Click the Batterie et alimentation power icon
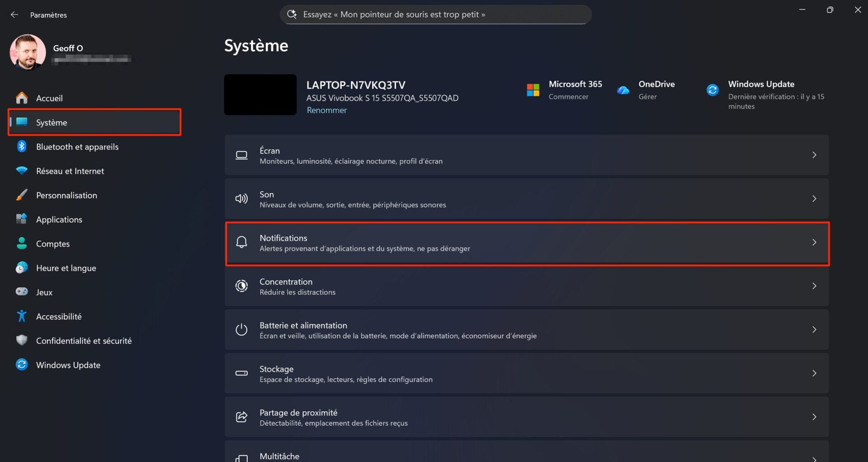Image resolution: width=868 pixels, height=462 pixels. click(241, 329)
